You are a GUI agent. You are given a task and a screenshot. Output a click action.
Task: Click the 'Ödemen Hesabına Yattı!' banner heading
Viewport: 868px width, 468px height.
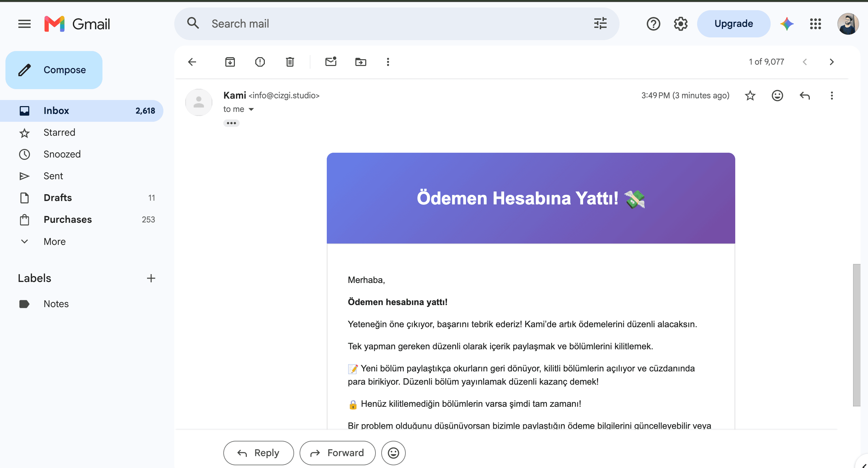click(x=531, y=198)
